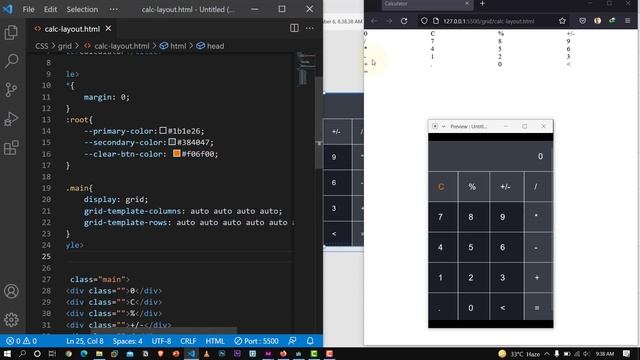Click the feedback icon in status bar

[x=293, y=341]
